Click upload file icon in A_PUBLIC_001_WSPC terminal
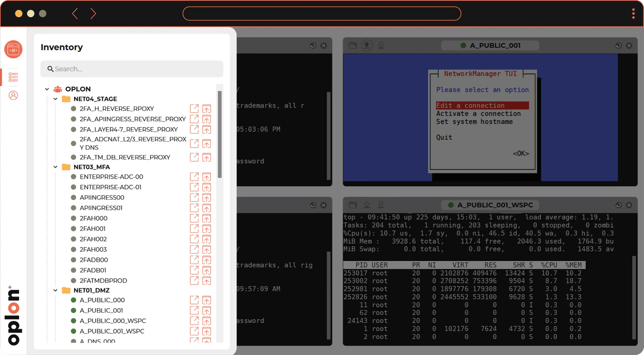 [367, 205]
